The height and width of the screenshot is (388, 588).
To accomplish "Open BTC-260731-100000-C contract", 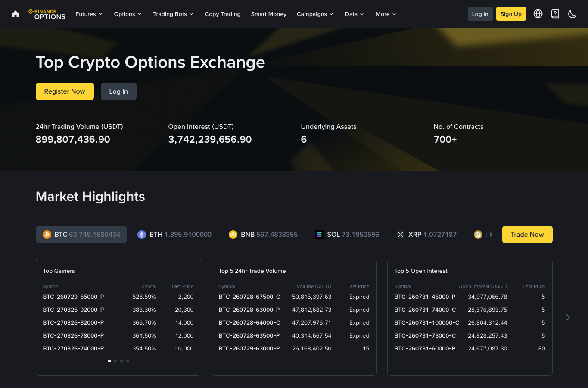I will pos(427,322).
